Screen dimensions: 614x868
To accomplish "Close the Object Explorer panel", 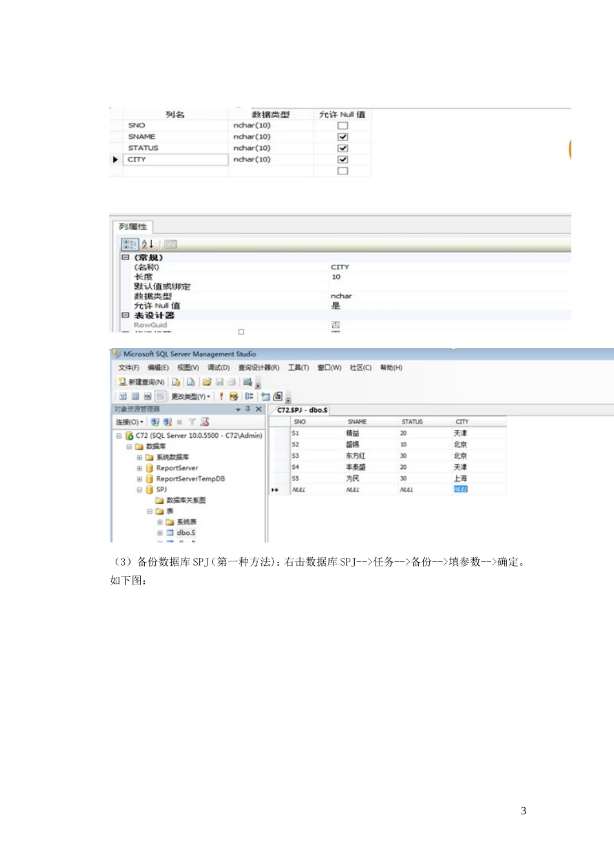I will click(259, 409).
